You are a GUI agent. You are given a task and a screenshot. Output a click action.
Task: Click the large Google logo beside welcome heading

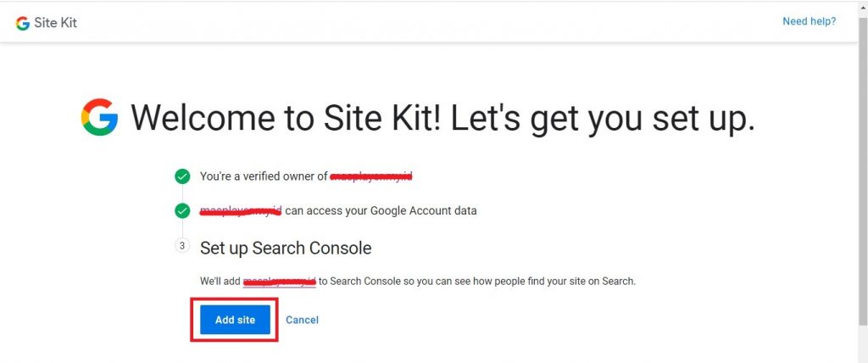99,117
